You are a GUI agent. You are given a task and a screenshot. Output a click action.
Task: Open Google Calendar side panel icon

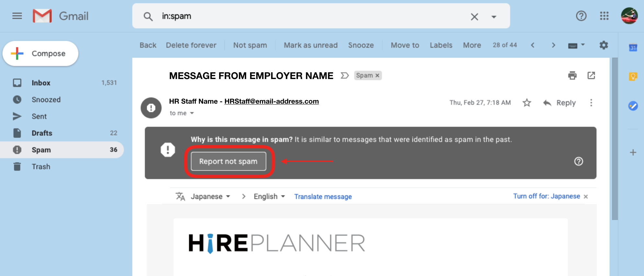pyautogui.click(x=633, y=48)
